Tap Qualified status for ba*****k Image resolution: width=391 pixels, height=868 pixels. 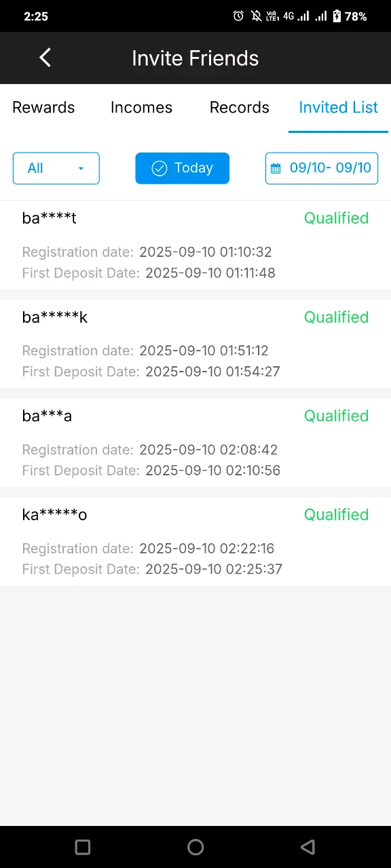coord(336,317)
